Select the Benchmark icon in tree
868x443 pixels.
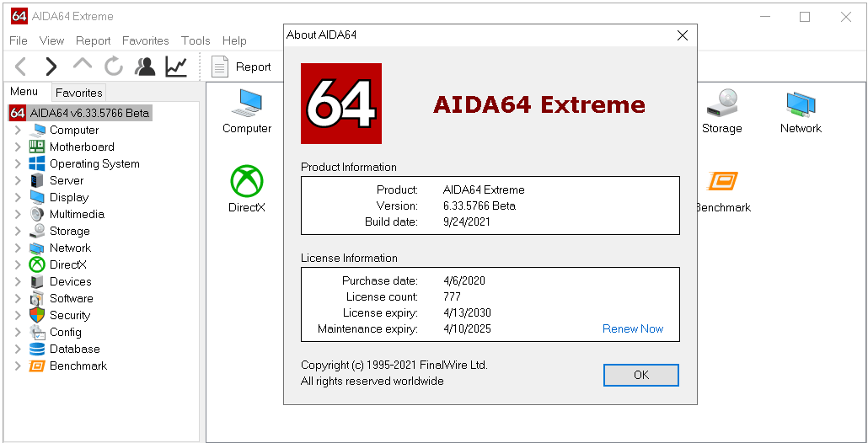coord(37,366)
